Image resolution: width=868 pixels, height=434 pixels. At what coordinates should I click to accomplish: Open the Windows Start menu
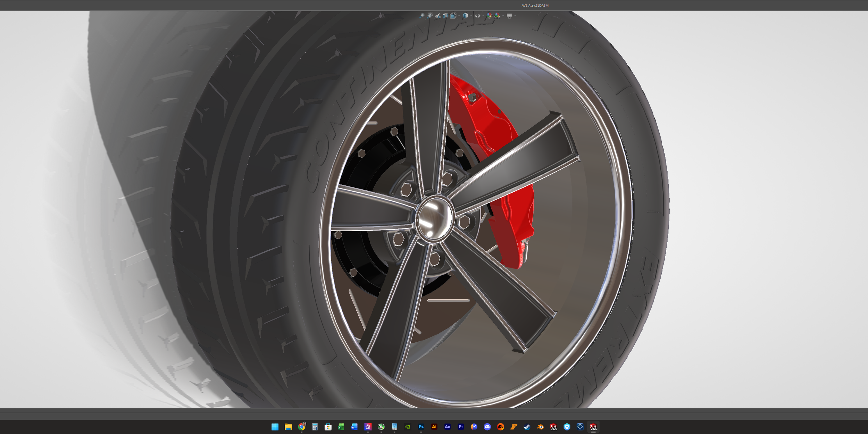[275, 427]
